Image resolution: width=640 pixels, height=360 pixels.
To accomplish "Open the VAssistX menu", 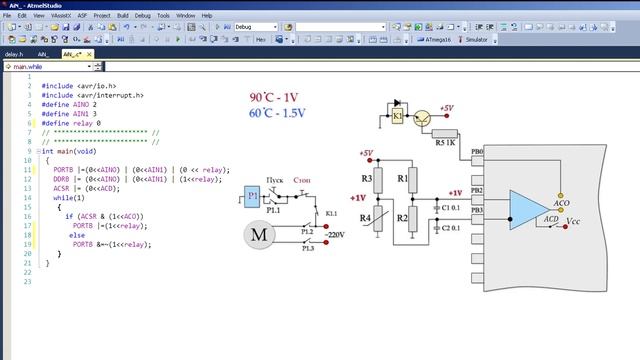I will pyautogui.click(x=61, y=16).
